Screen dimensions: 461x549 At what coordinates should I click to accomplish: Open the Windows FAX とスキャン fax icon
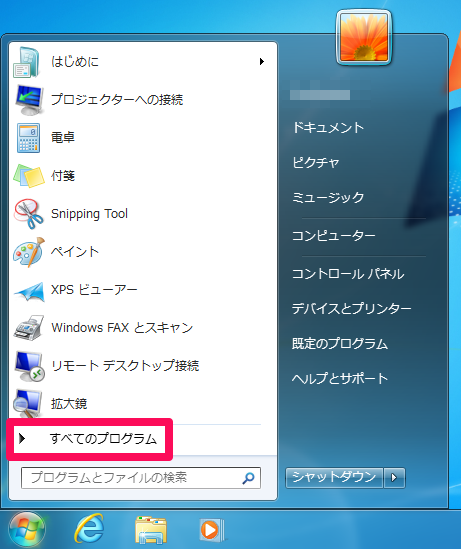[x=29, y=328]
